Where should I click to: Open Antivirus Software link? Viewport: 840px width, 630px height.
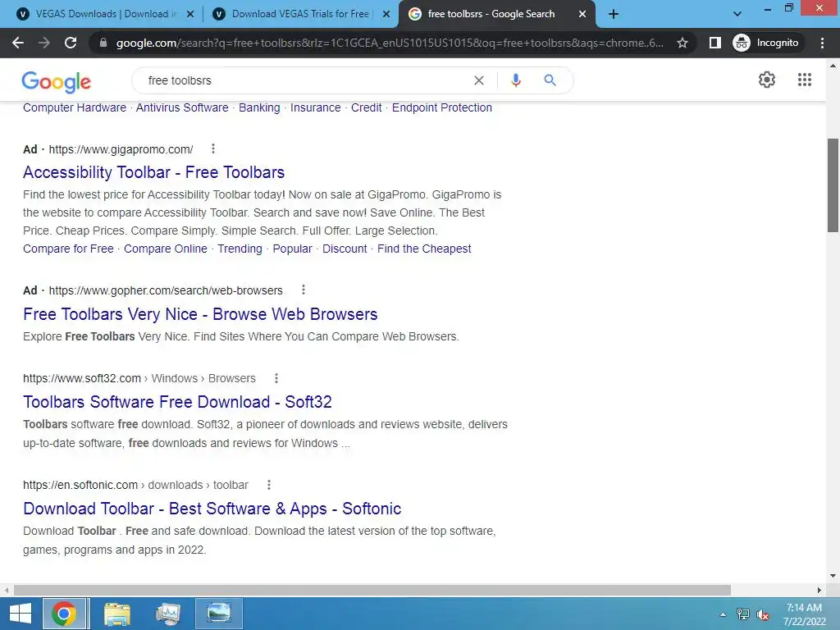182,107
